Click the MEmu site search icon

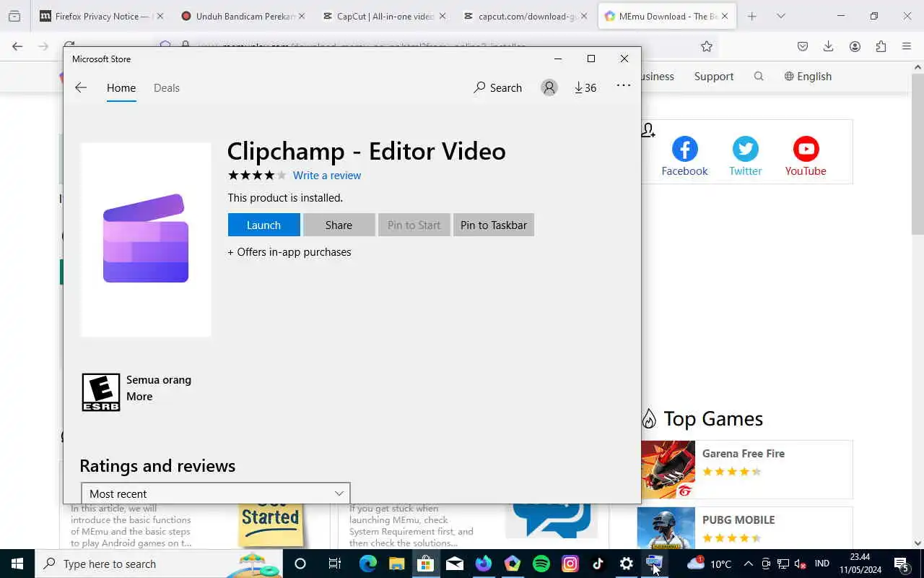pyautogui.click(x=759, y=76)
